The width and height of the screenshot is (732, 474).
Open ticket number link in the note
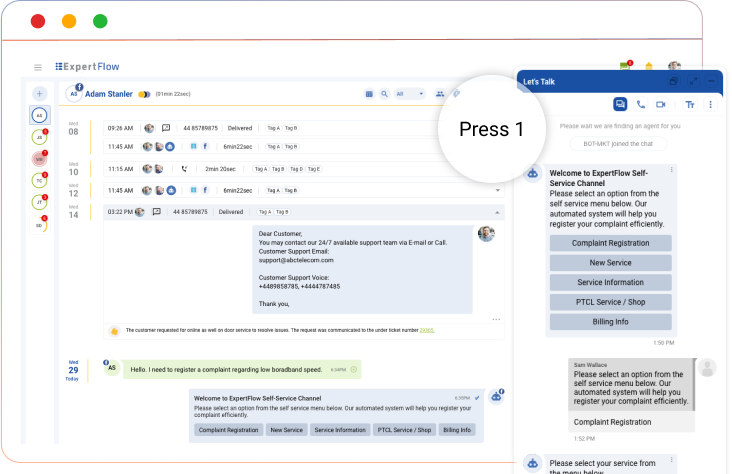tap(427, 330)
